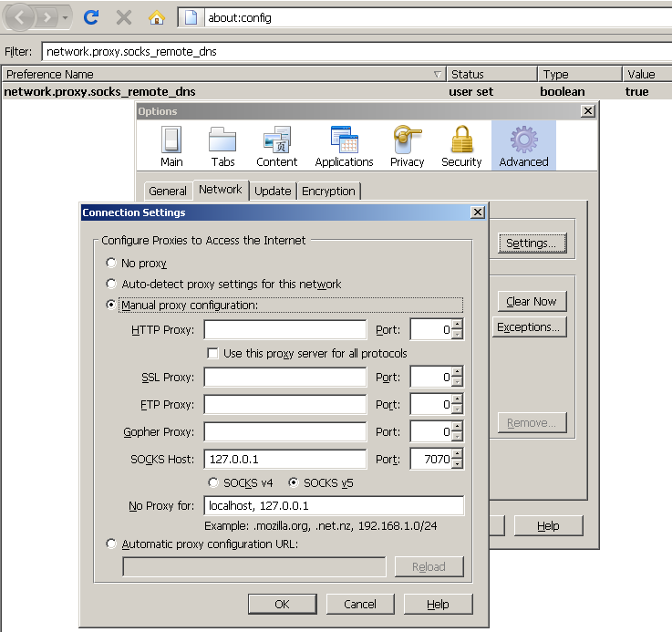The image size is (672, 632).
Task: Increase the SOCKS port 7070 with up arrow
Action: [x=458, y=454]
